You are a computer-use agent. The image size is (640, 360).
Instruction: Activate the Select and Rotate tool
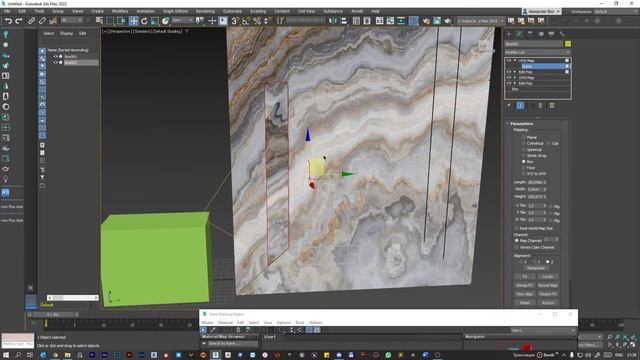tap(144, 21)
